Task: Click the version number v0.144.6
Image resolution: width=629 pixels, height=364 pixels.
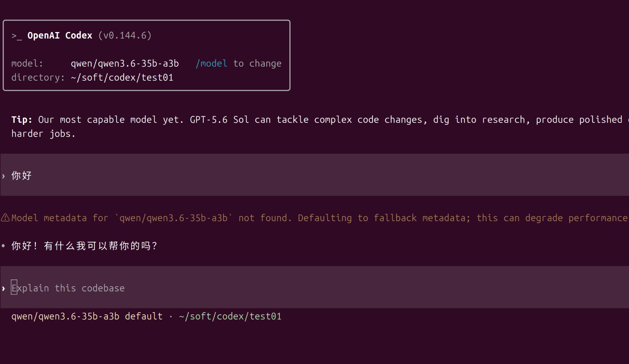Action: (125, 35)
